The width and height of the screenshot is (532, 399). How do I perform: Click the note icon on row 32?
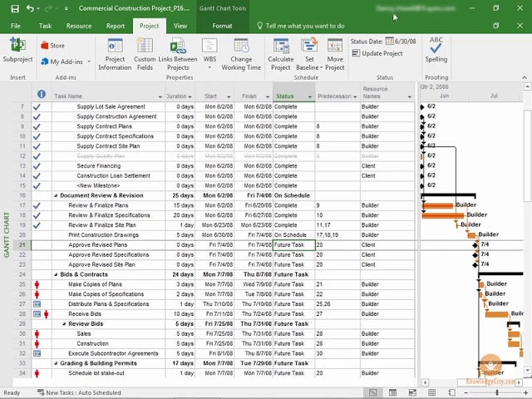point(37,353)
